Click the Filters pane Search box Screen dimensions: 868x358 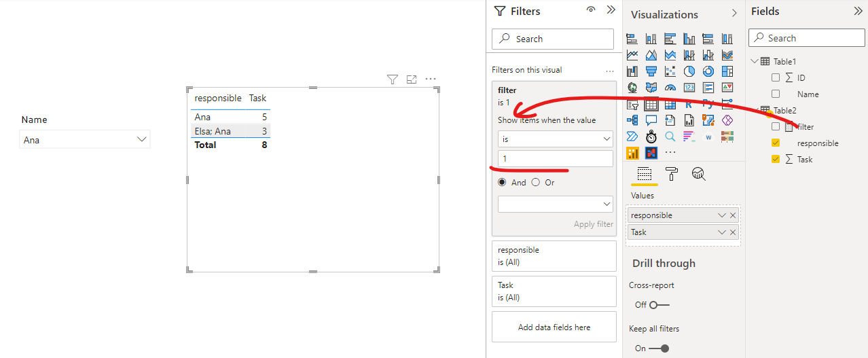point(552,39)
